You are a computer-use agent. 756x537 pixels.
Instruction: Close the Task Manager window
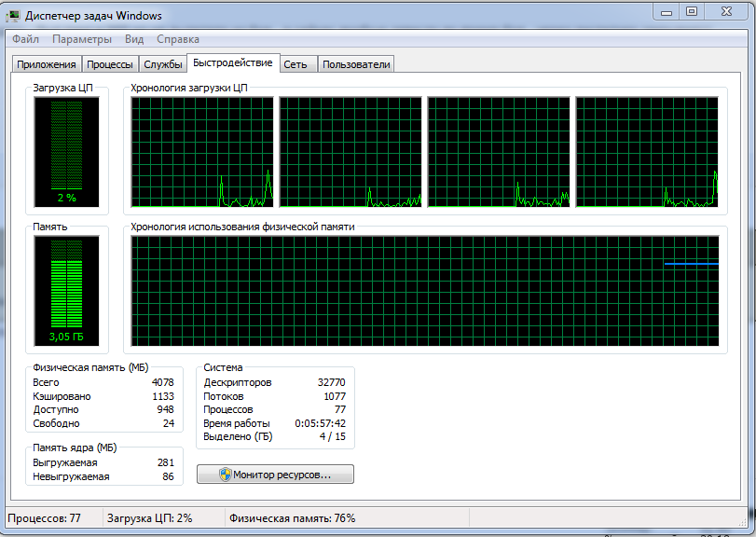click(726, 11)
